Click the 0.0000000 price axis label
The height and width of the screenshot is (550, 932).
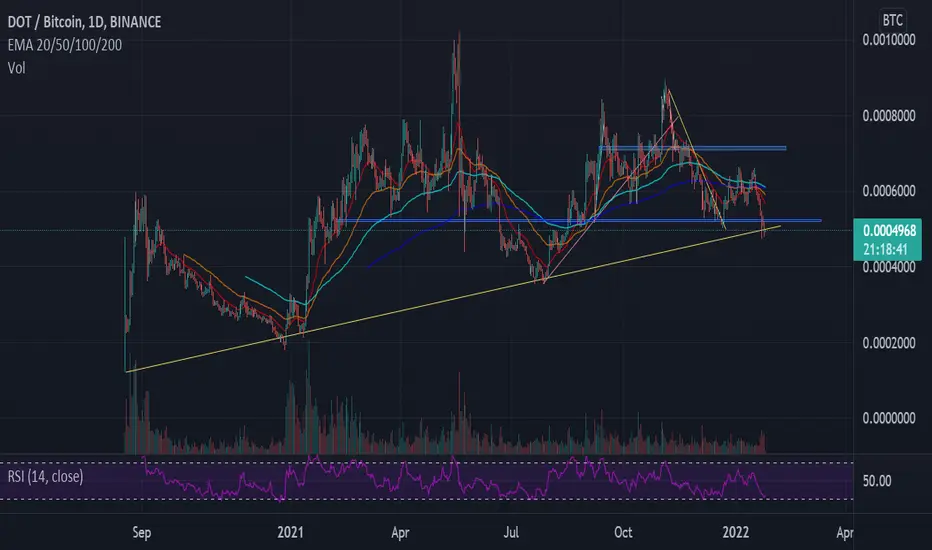pyautogui.click(x=889, y=419)
